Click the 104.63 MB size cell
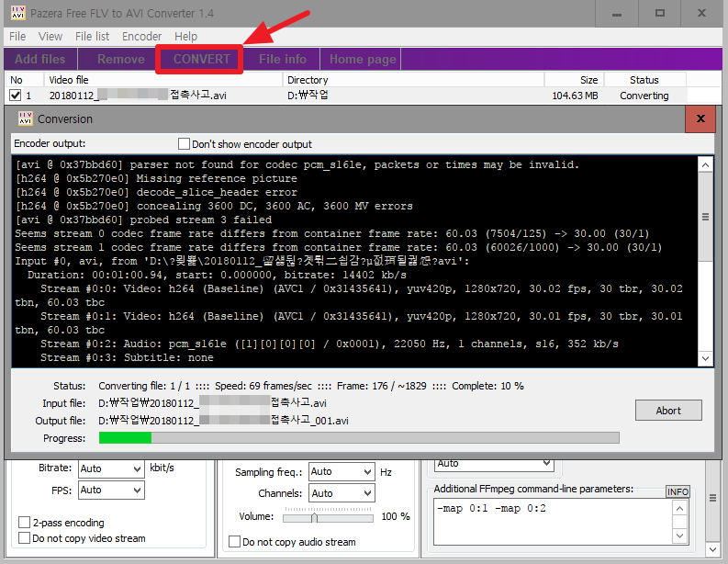The width and height of the screenshot is (728, 564). coord(575,96)
